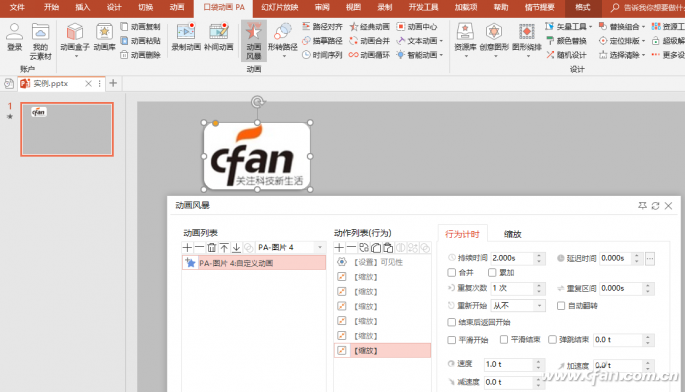
Task: Click 随机设计 random design
Action: click(x=566, y=55)
